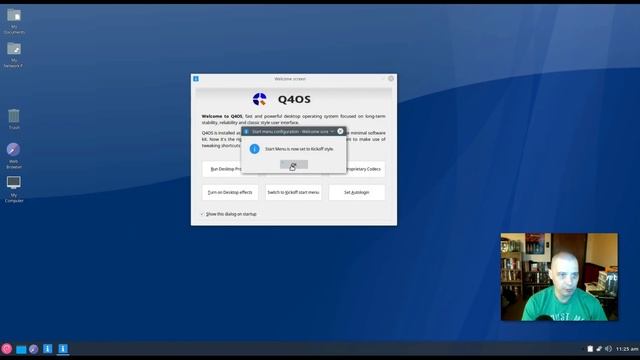Open the network tray icon
640x360 pixels.
pyautogui.click(x=599, y=349)
